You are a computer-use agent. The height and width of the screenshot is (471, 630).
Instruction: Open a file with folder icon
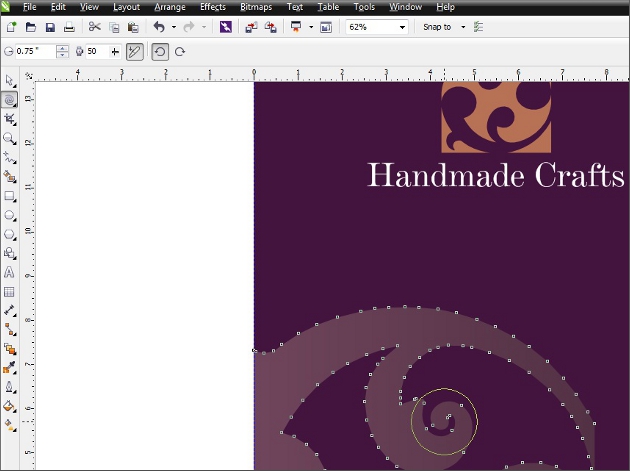(x=31, y=27)
